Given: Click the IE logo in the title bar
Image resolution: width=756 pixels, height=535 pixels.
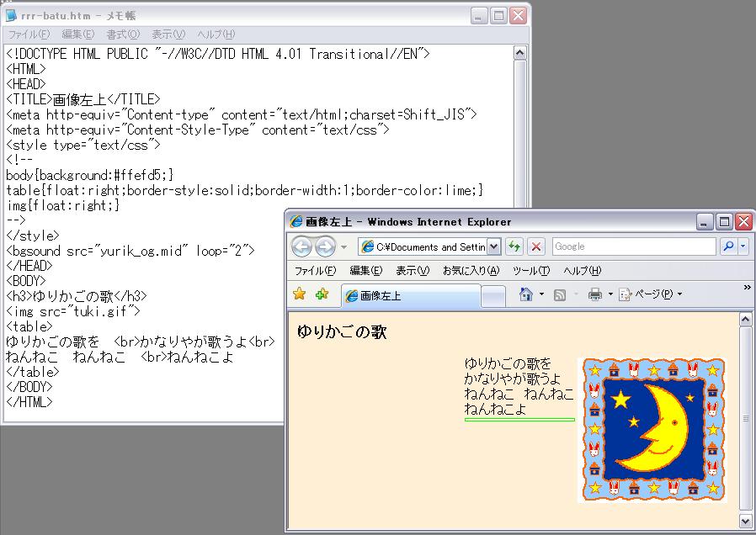Looking at the screenshot, I should point(296,221).
